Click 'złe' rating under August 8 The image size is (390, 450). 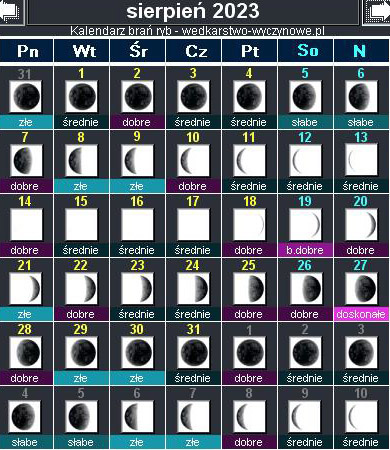point(82,186)
